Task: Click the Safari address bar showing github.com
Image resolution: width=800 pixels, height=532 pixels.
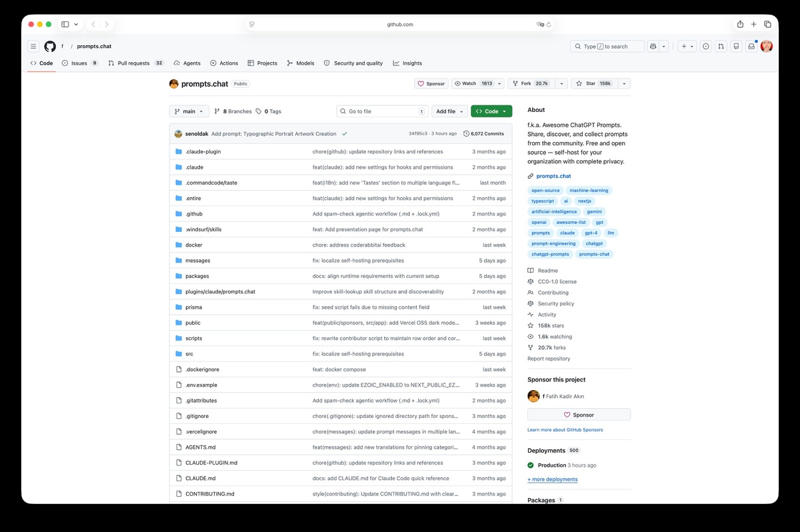Action: pos(400,24)
